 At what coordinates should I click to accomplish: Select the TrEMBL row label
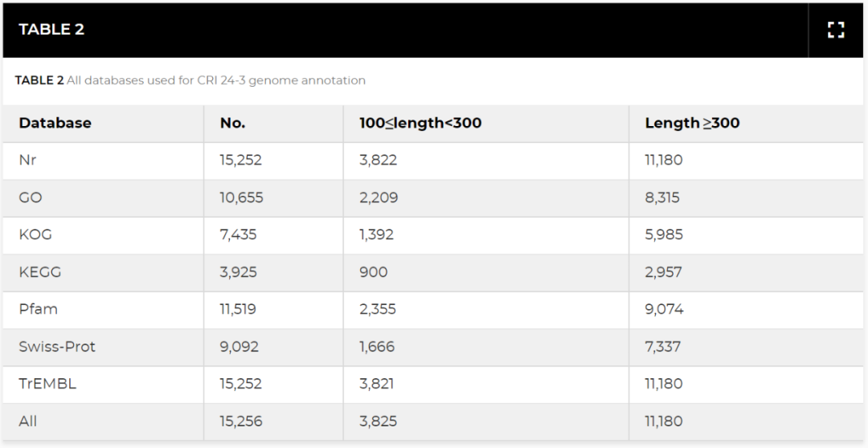[x=47, y=384]
